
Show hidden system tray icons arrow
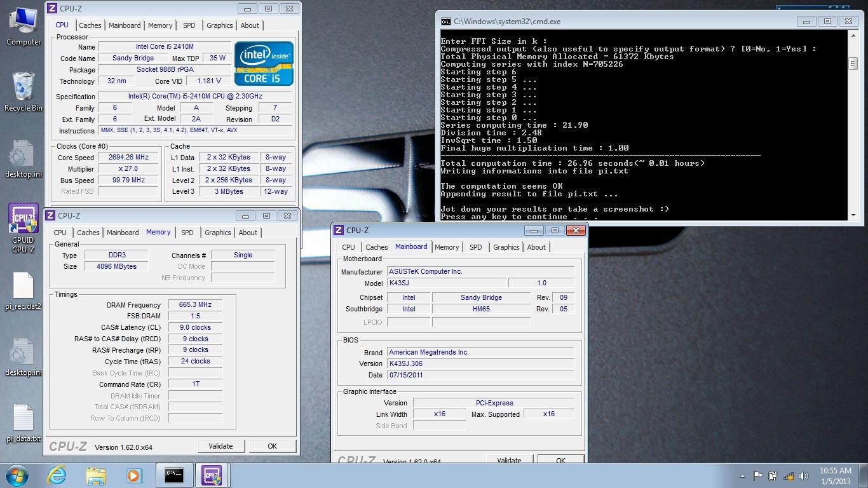click(x=742, y=476)
